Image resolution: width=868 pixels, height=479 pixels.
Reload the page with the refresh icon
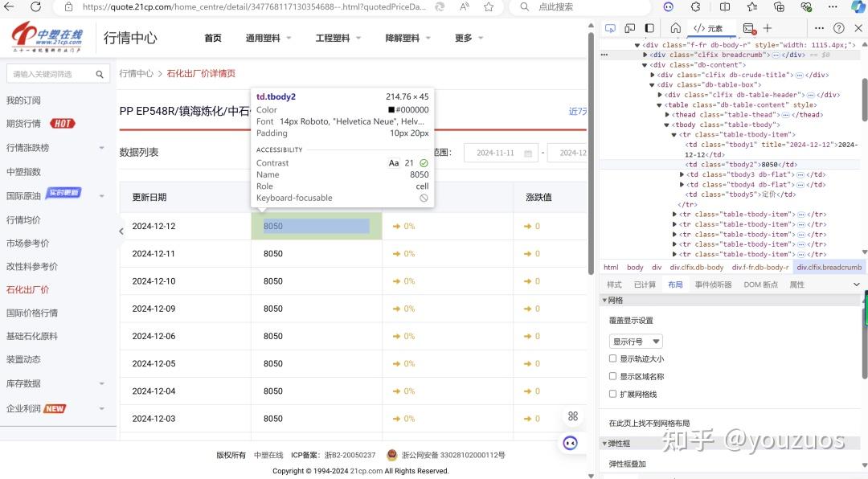tap(36, 6)
